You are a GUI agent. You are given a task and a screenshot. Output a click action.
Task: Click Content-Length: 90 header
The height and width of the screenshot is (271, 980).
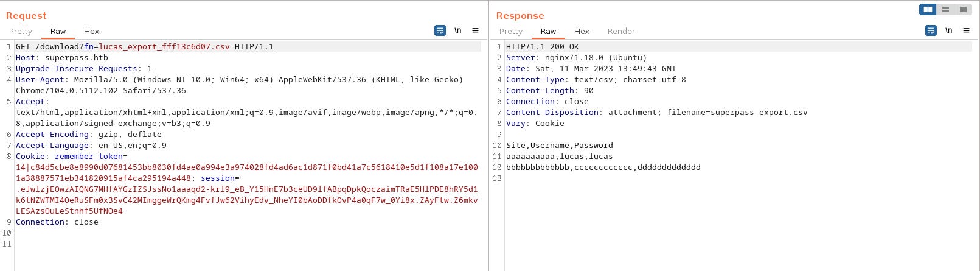click(x=550, y=91)
